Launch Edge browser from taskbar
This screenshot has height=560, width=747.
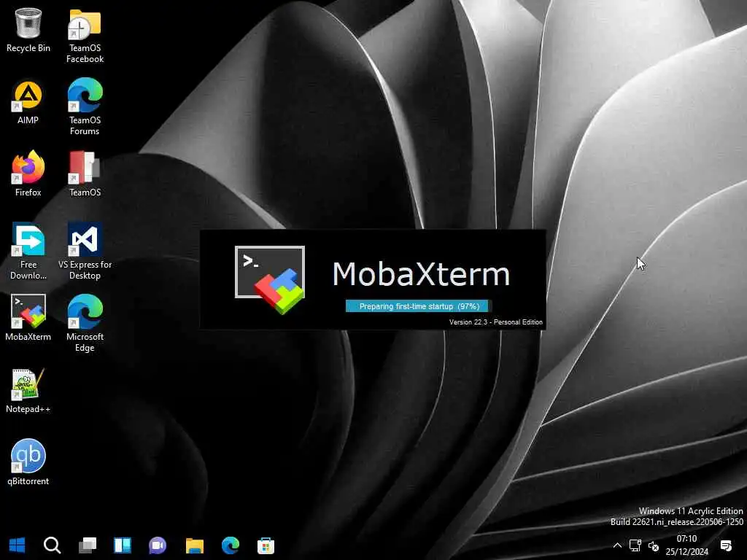tap(231, 545)
